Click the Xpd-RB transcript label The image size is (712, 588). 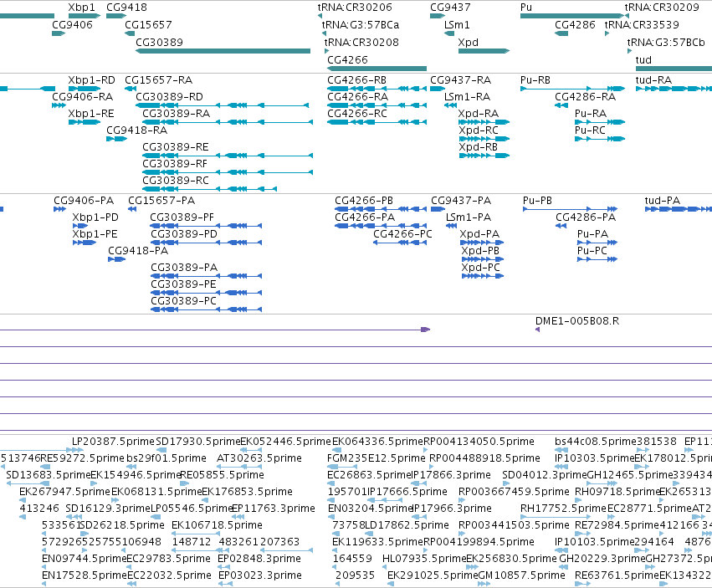click(x=478, y=147)
